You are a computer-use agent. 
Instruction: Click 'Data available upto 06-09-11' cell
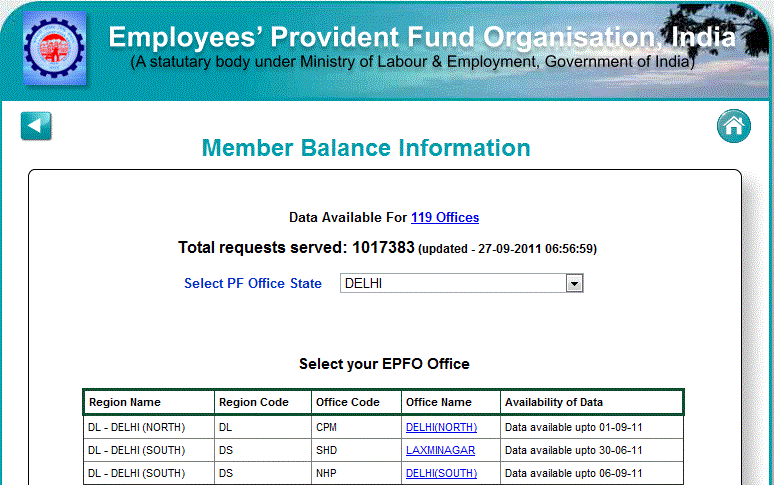(592, 473)
